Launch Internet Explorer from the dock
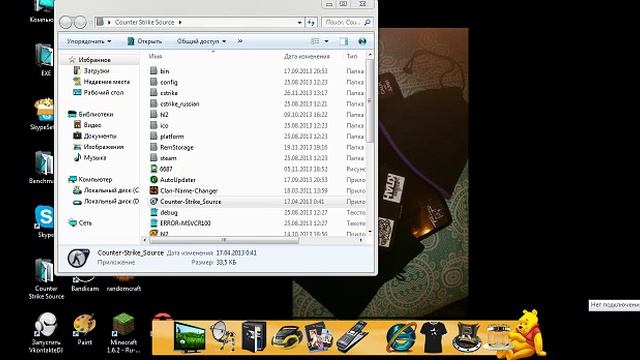Viewport: 640px width, 360px height. [x=401, y=337]
